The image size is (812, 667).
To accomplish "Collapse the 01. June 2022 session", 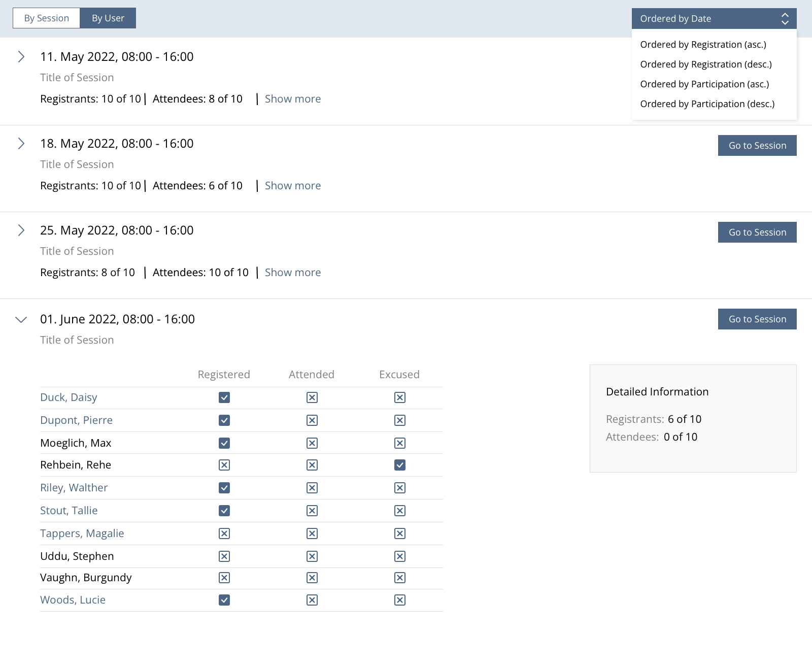I will [x=21, y=319].
